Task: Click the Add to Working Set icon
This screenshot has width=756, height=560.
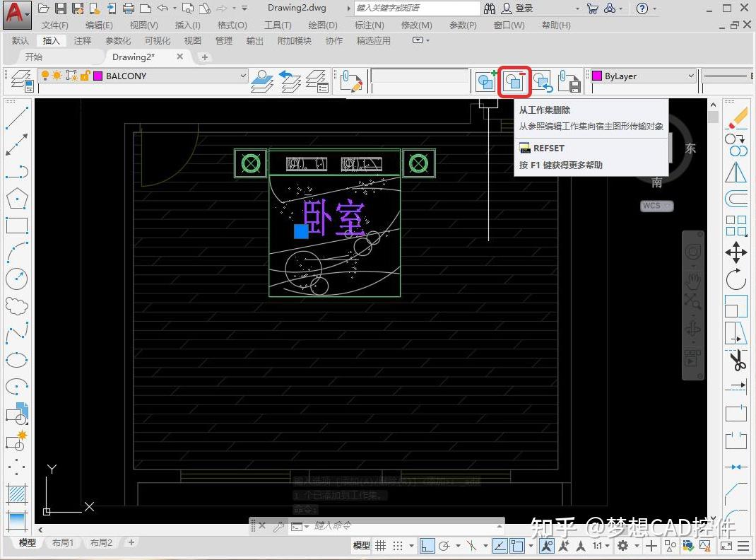Action: (485, 81)
